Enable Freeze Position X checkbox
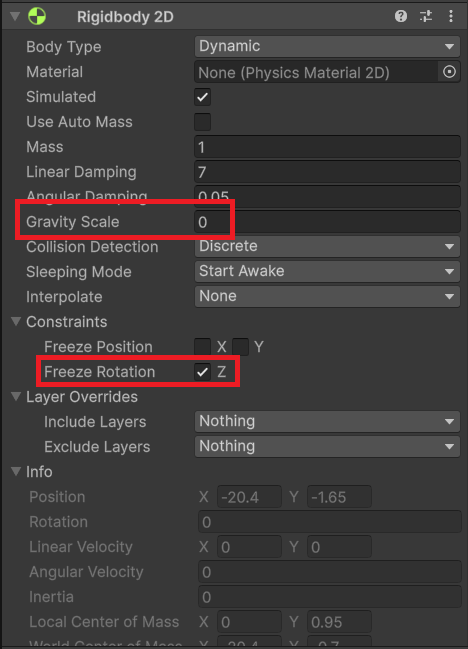This screenshot has width=468, height=649. coord(202,347)
